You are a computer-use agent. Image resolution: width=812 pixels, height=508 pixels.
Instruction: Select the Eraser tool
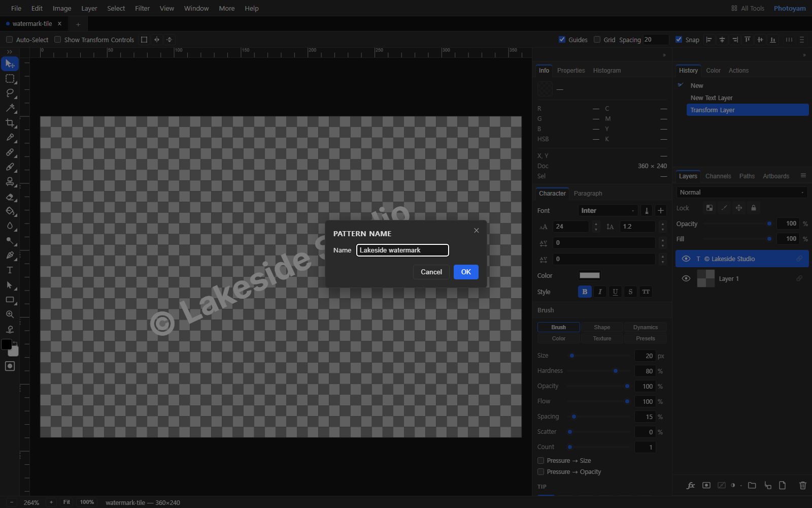click(10, 197)
